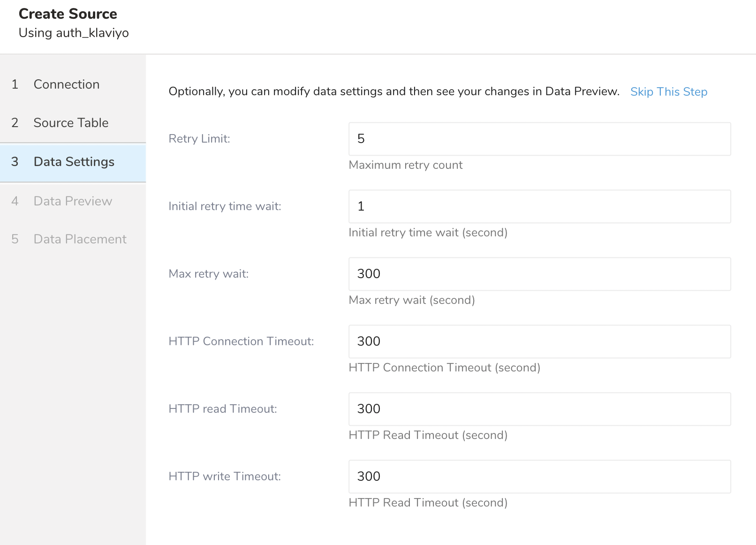Click the Initial retry time wait input
This screenshot has width=756, height=545.
(539, 206)
